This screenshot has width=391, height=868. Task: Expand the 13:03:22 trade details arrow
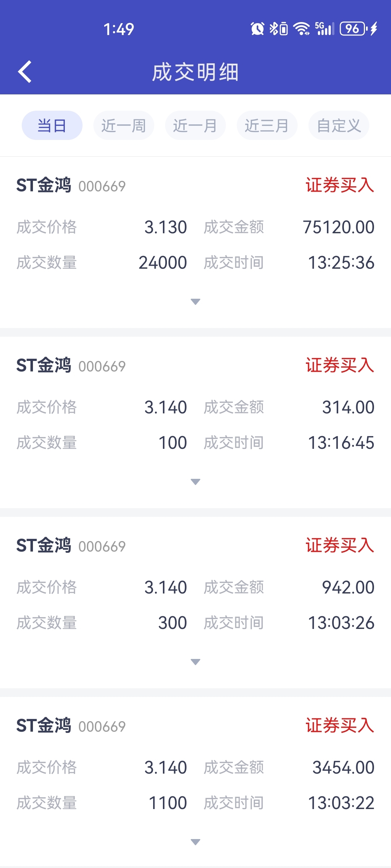point(195,842)
